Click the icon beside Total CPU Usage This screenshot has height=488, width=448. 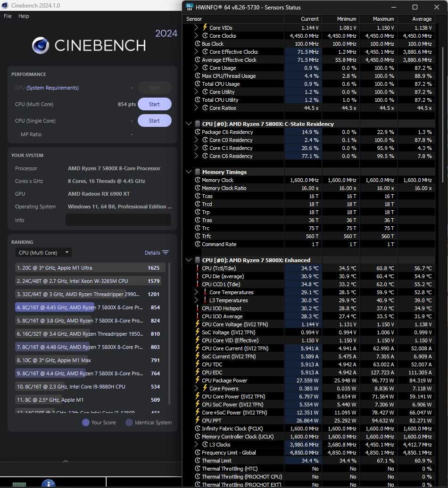click(x=198, y=84)
